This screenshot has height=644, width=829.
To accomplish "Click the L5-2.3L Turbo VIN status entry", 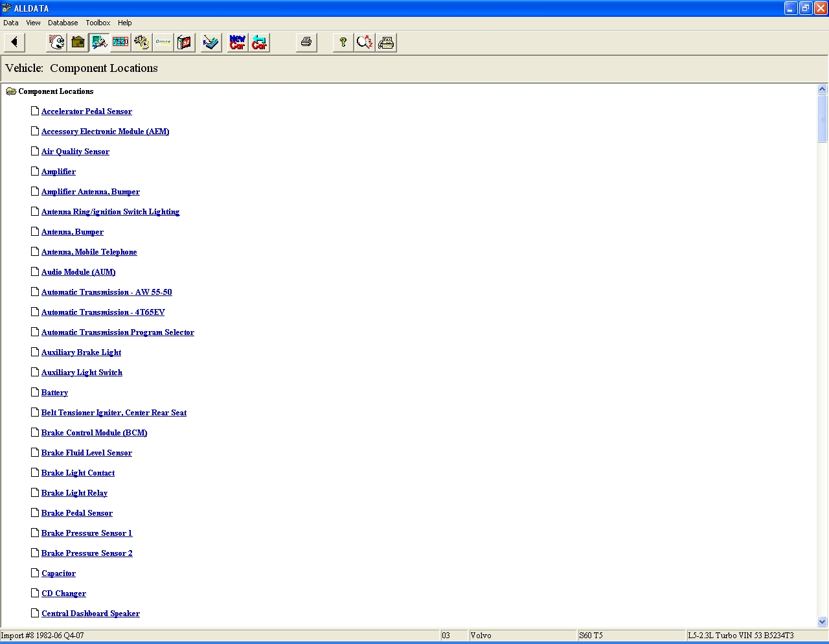I will [x=757, y=636].
